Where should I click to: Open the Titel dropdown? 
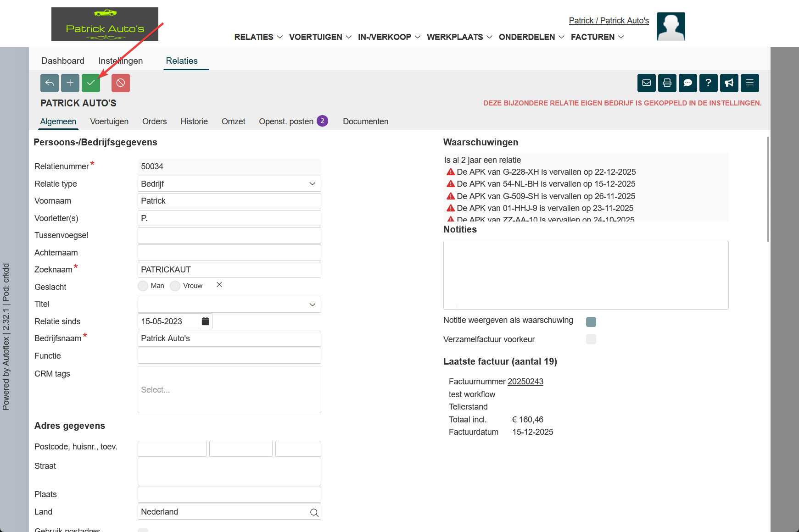229,305
